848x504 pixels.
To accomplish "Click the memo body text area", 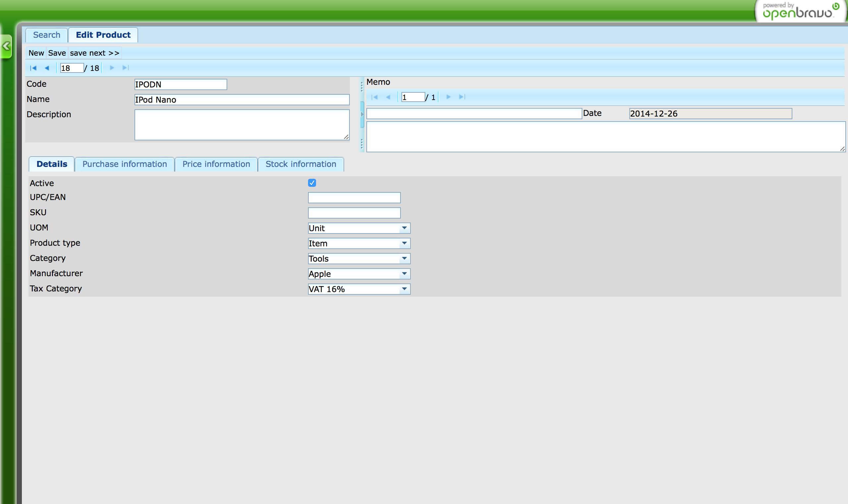I will click(x=606, y=137).
